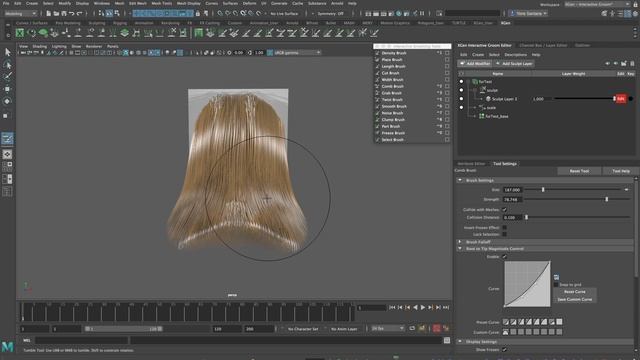640x360 pixels.
Task: Open the Windows menu in main menu bar
Action: tap(102, 3)
